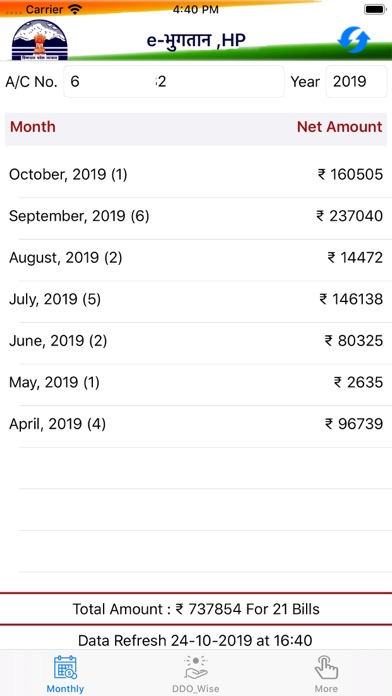
Task: Tap the Wi-Fi signal icon in status bar
Action: pos(75,9)
